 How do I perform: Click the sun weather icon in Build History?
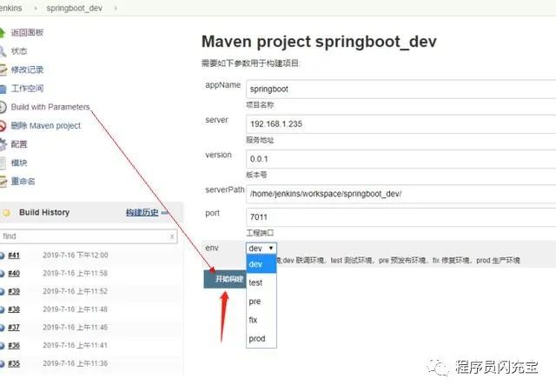click(6, 213)
